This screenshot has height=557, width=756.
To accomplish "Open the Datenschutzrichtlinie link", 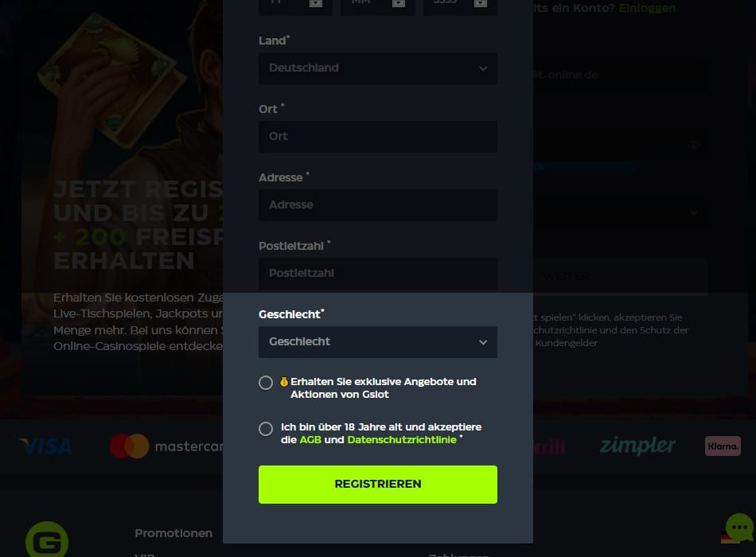I will click(402, 440).
